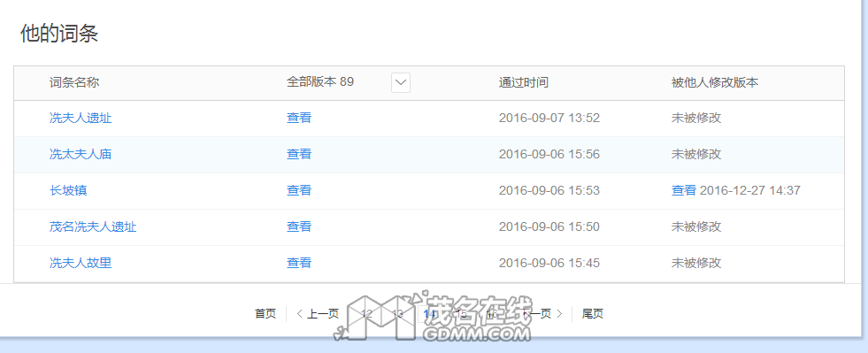The image size is (868, 353).
Task: Click the date 2016-09-06 15:56
Action: (x=549, y=154)
